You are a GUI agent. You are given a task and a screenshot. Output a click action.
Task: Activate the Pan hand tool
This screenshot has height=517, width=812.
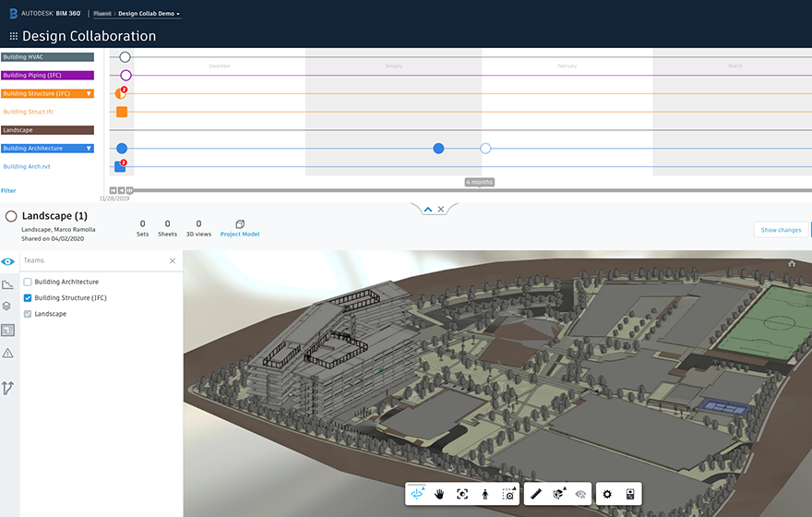[439, 494]
